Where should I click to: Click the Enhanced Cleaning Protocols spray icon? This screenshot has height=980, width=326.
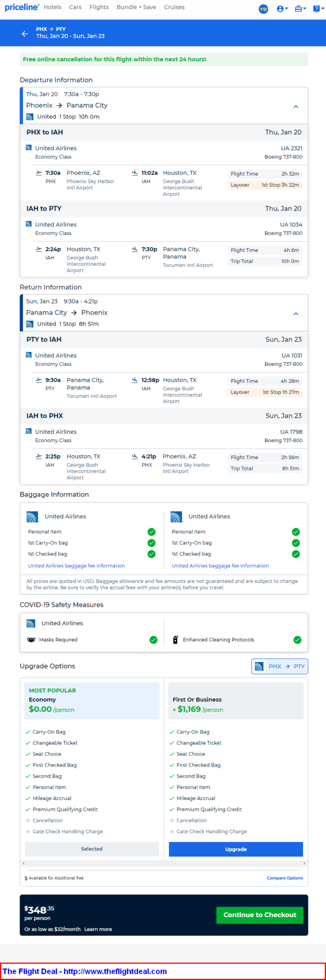point(176,640)
